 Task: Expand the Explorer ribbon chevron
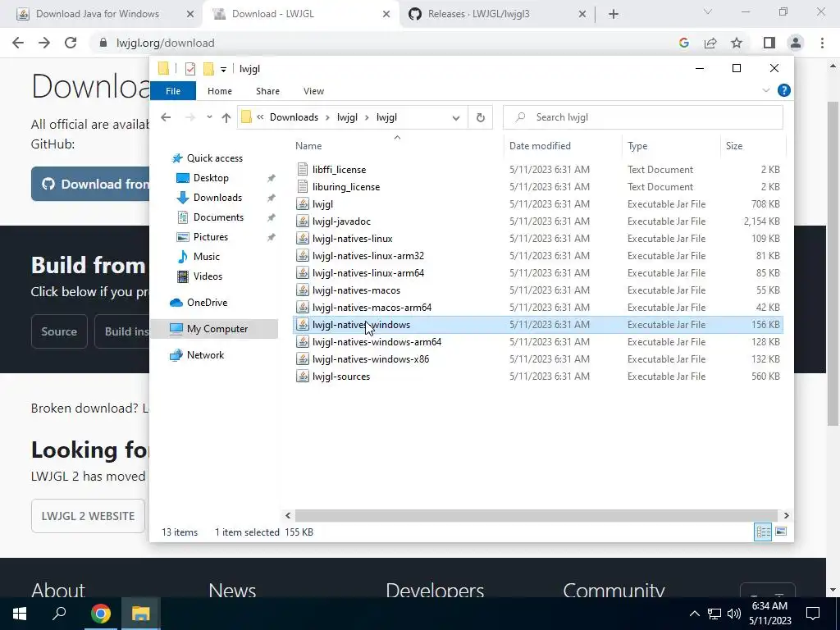click(x=766, y=90)
